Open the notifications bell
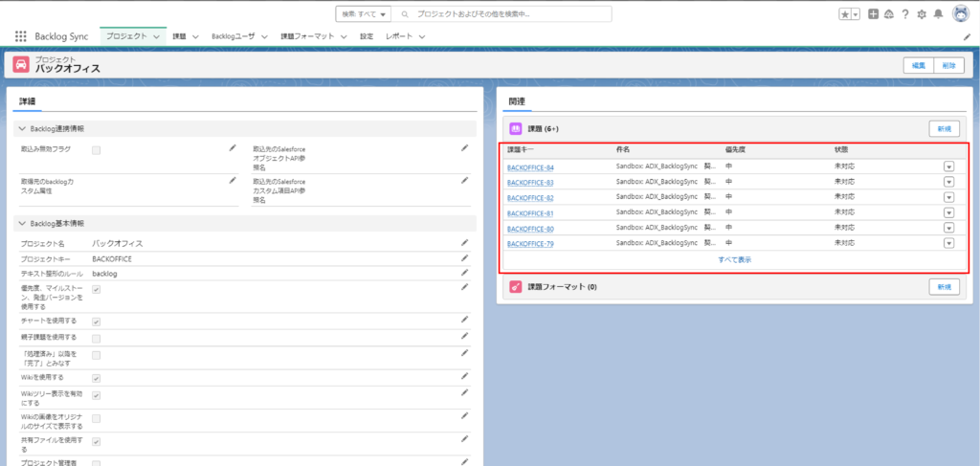980x466 pixels. tap(938, 13)
